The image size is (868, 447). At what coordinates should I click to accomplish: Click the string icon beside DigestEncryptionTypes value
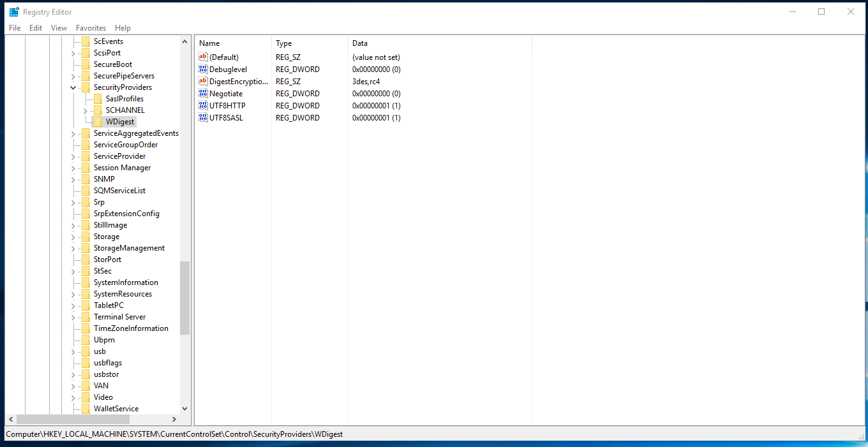click(204, 82)
